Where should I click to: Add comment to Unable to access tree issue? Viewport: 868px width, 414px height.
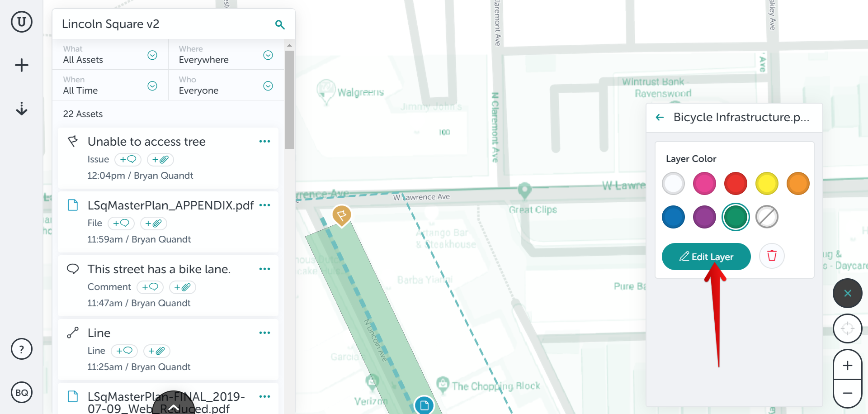pyautogui.click(x=128, y=160)
